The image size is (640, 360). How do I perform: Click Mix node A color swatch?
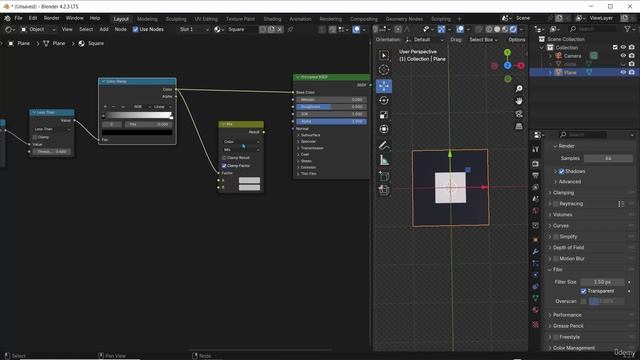pyautogui.click(x=249, y=180)
